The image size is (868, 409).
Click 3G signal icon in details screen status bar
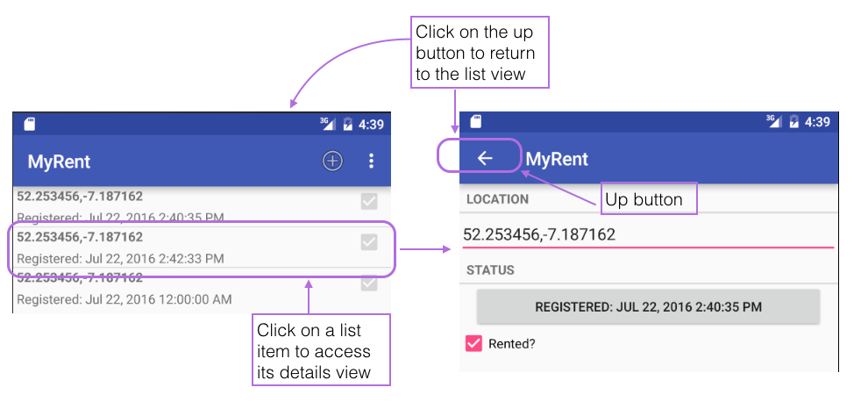774,121
